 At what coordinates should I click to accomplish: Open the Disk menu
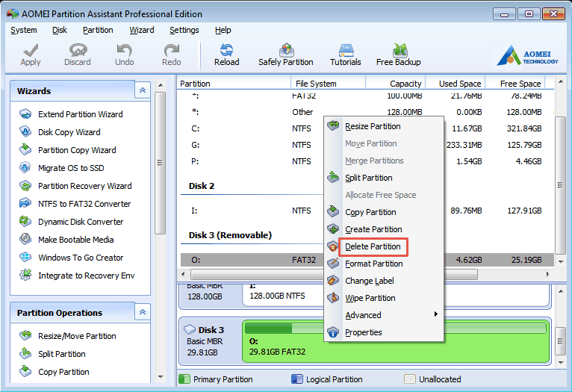(x=60, y=30)
